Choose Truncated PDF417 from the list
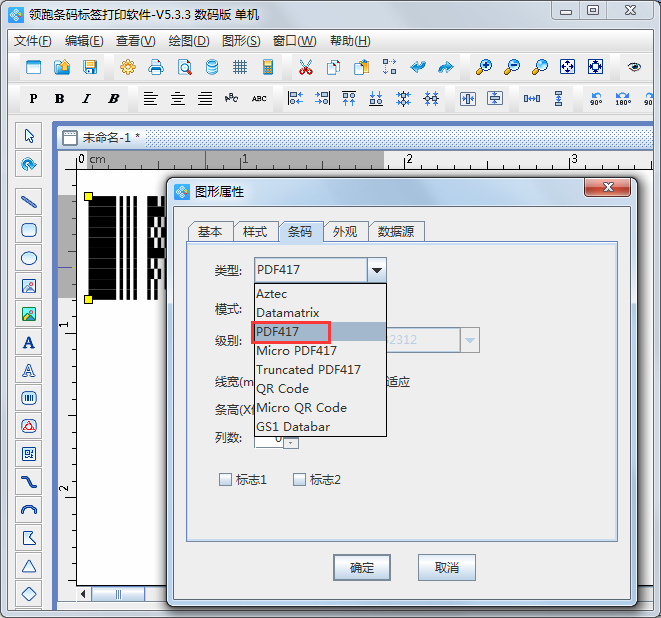661x618 pixels. (320, 370)
